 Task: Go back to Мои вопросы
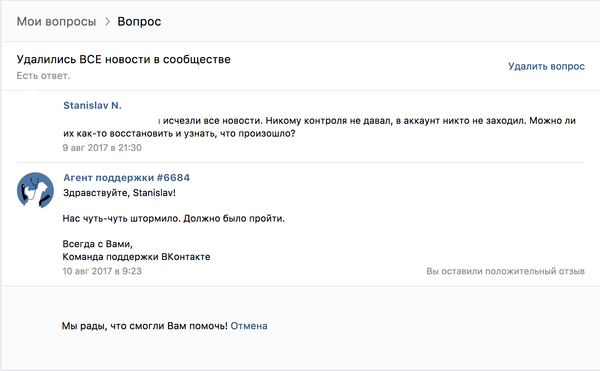point(56,22)
